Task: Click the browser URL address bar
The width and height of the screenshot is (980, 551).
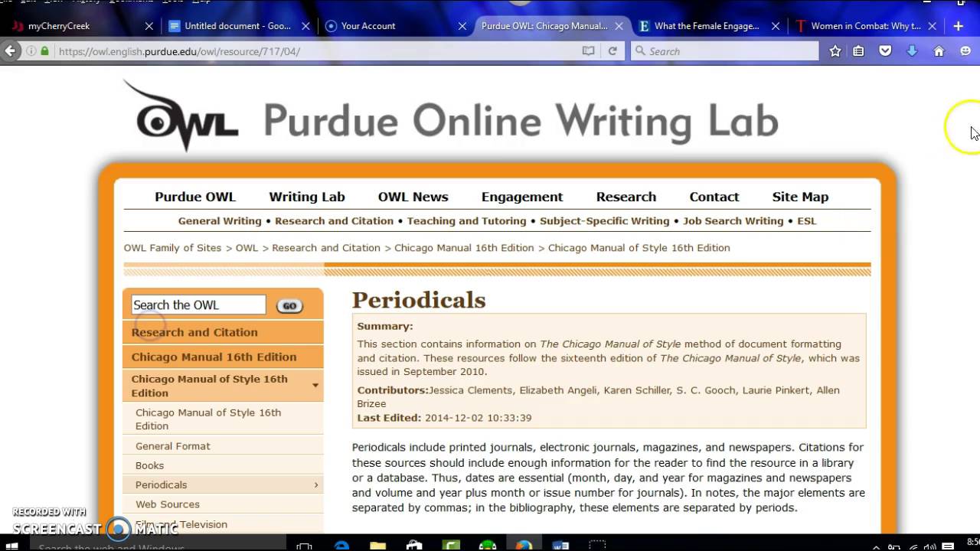Action: [314, 51]
